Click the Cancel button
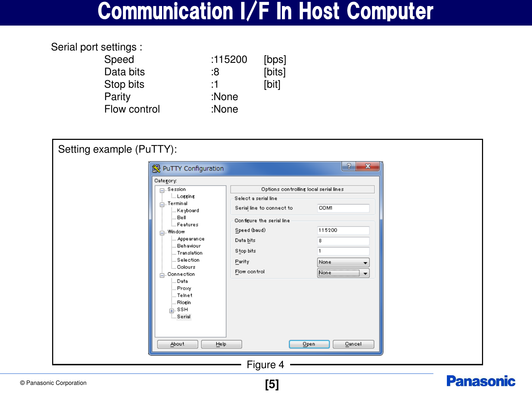Screen dimensions: 532x393 click(353, 344)
